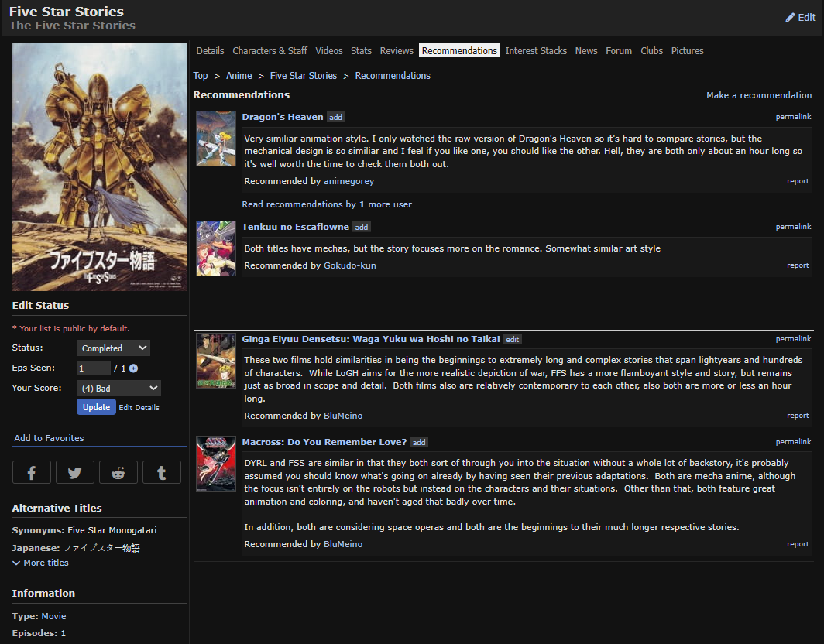This screenshot has height=644, width=824.
Task: Click the Macross movie thumbnail
Action: point(216,464)
